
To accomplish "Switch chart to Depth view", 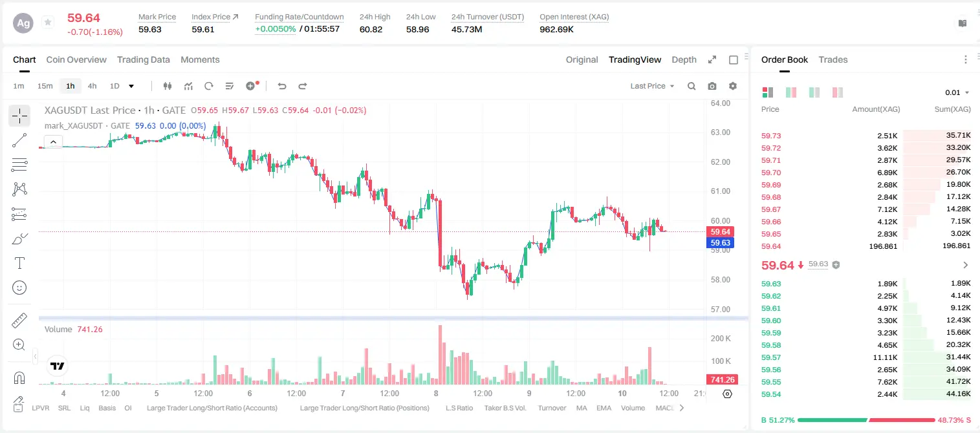I will coord(684,59).
